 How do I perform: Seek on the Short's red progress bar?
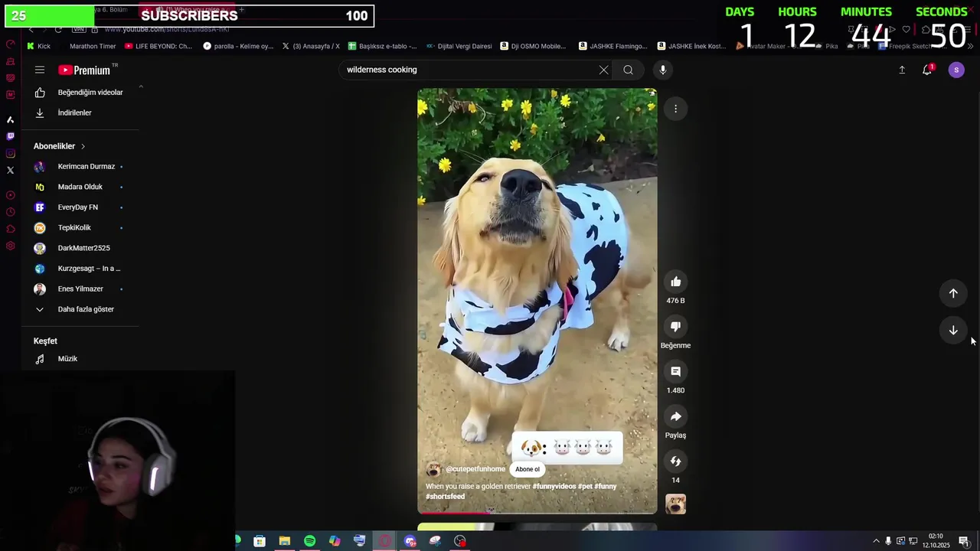coord(537,513)
